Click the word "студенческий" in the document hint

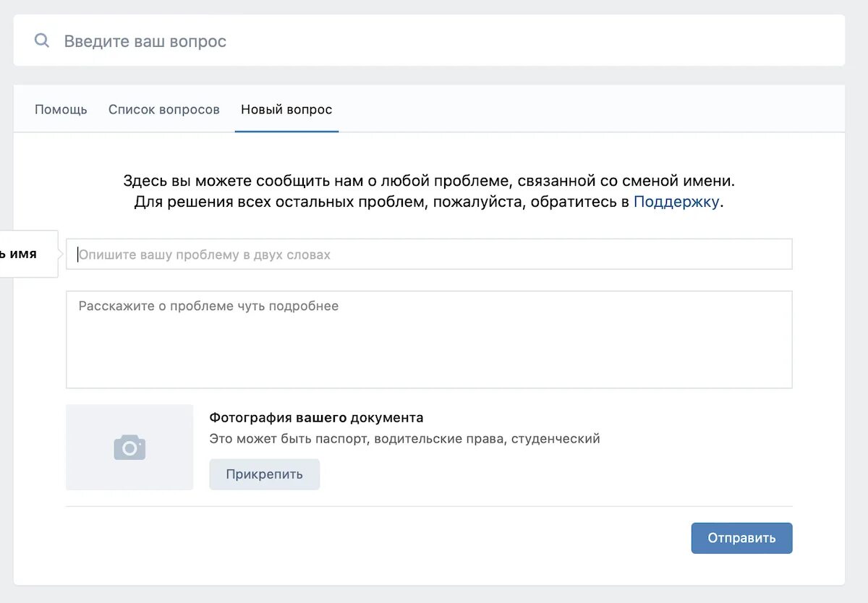pos(556,439)
